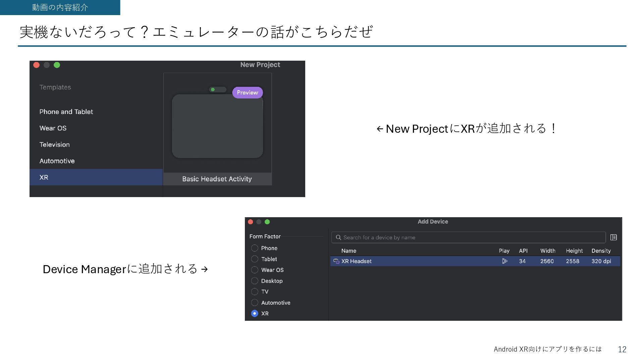Select the XR form factor radio

click(x=255, y=313)
